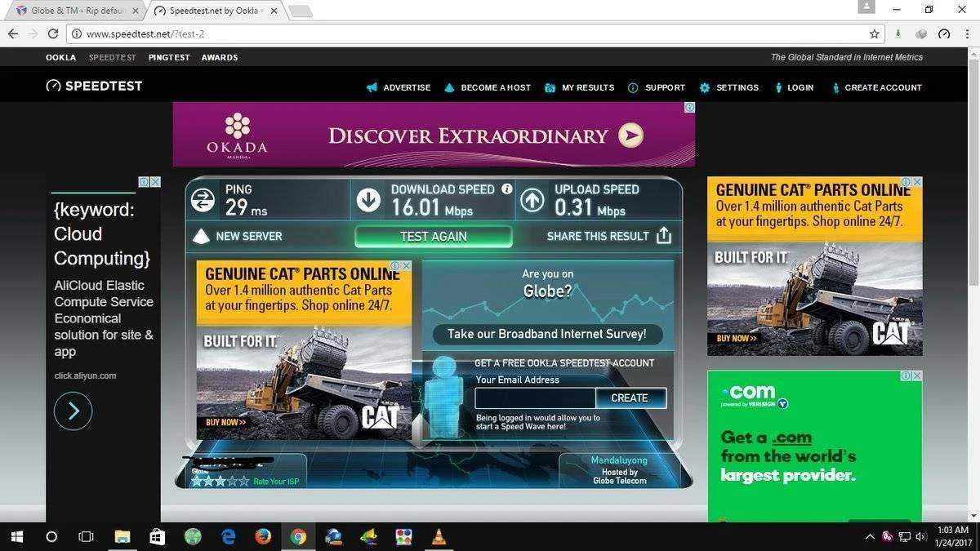
Task: Click the volume icon in system tray
Action: [x=921, y=536]
